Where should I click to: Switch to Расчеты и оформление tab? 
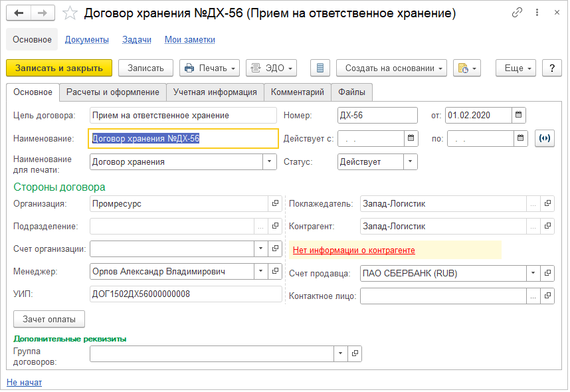click(112, 92)
